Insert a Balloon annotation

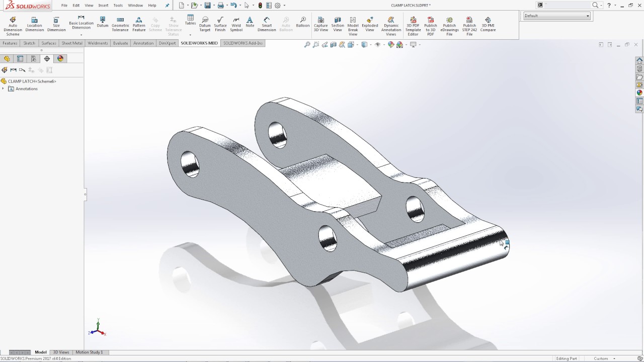303,22
